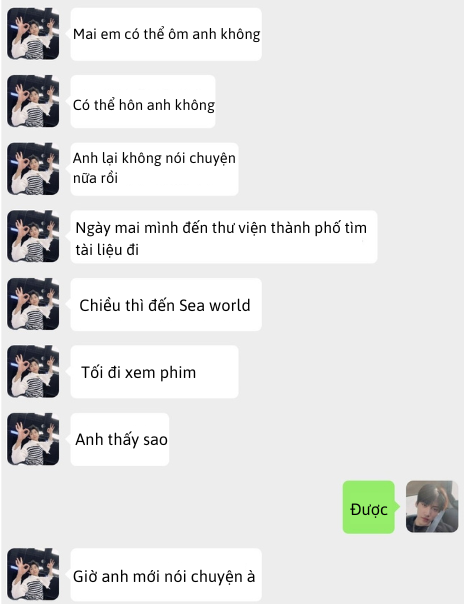Select the 'Có thể hôn anh không' bubble
Screen dimensions: 464x604
tap(143, 101)
